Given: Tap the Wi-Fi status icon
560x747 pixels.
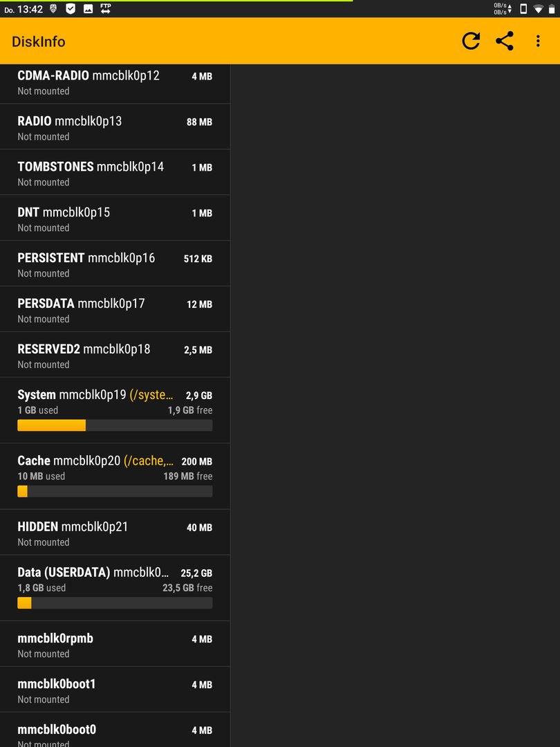Looking at the screenshot, I should [538, 8].
